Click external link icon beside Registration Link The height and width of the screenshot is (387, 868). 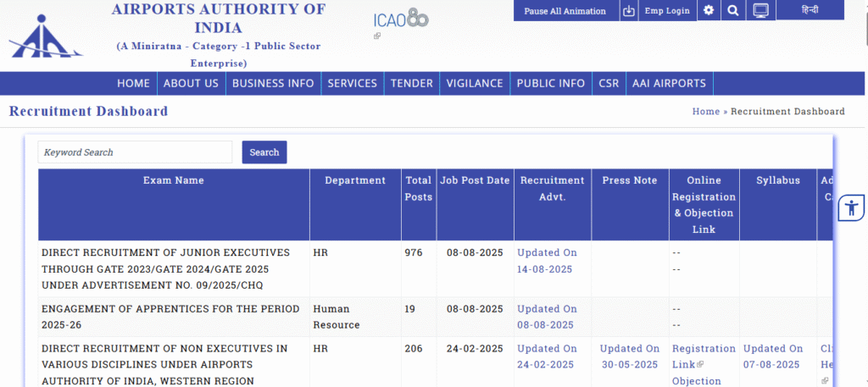700,365
